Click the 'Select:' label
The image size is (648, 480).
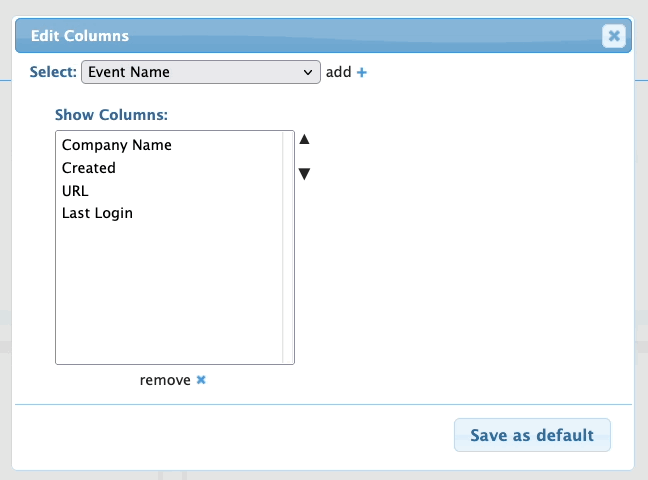tap(53, 72)
